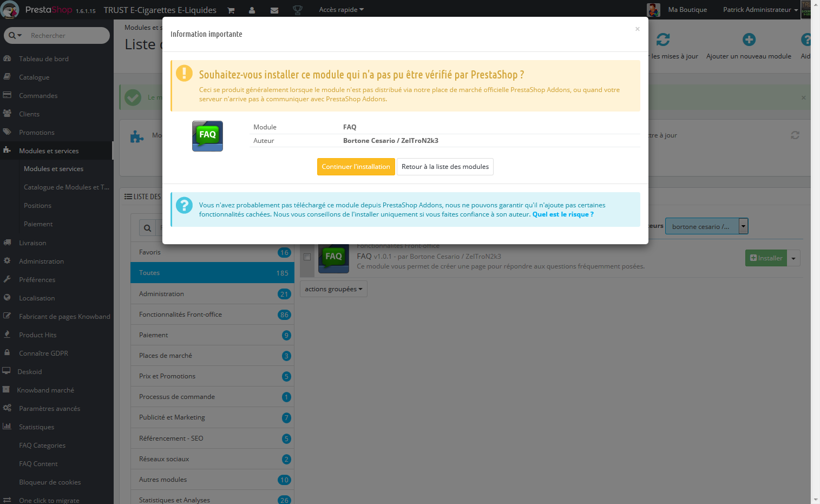The width and height of the screenshot is (820, 504).
Task: Click the Clients group icon in sidebar
Action: point(7,114)
